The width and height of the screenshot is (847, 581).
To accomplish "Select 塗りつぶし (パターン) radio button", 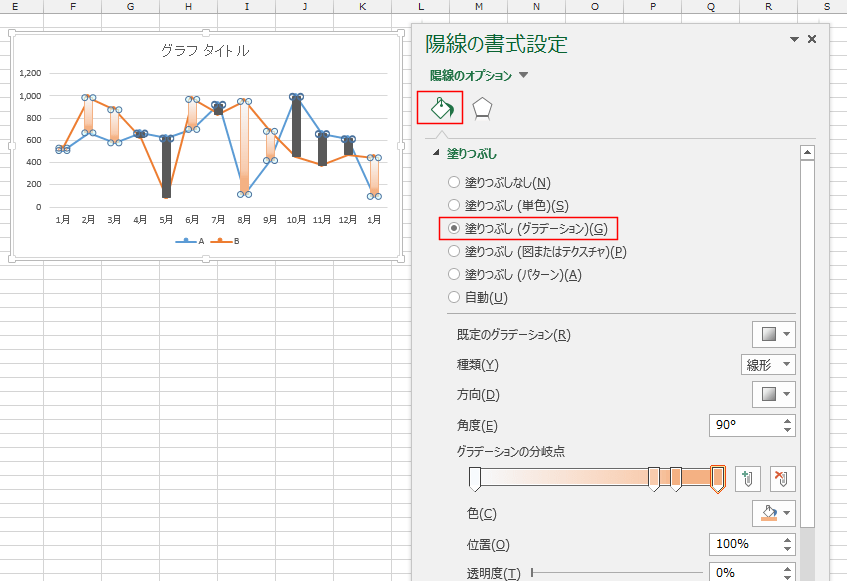I will pos(454,274).
